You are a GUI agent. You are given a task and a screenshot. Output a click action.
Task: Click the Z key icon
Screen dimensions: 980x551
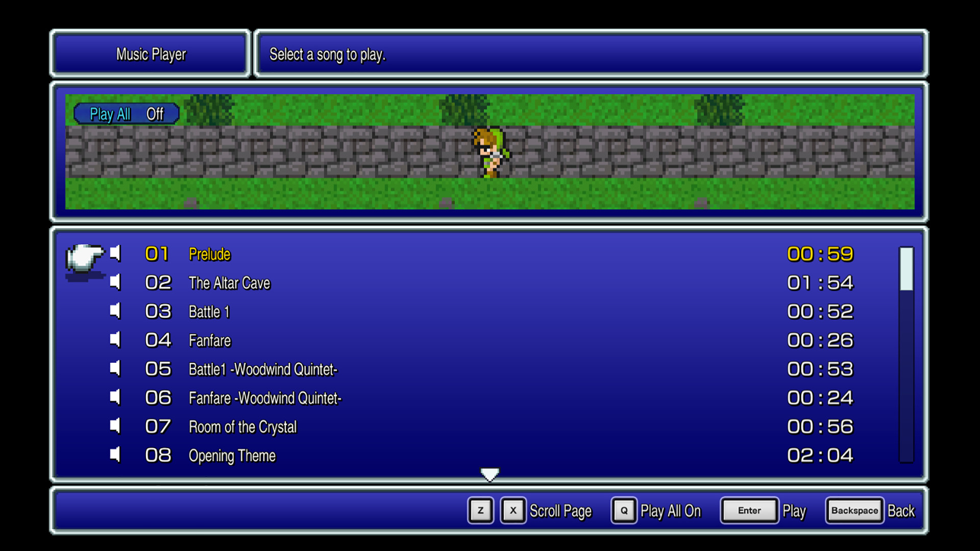[480, 510]
